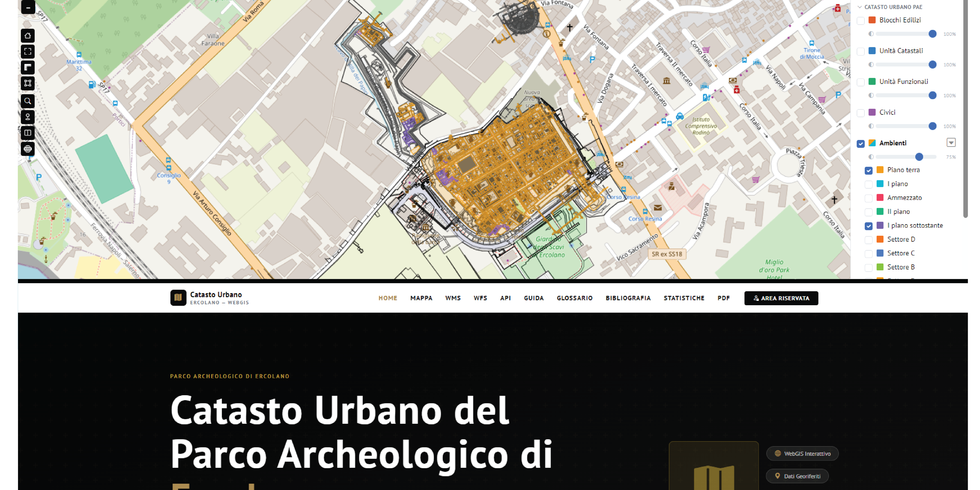Toggle fullscreen map view icon

click(28, 51)
